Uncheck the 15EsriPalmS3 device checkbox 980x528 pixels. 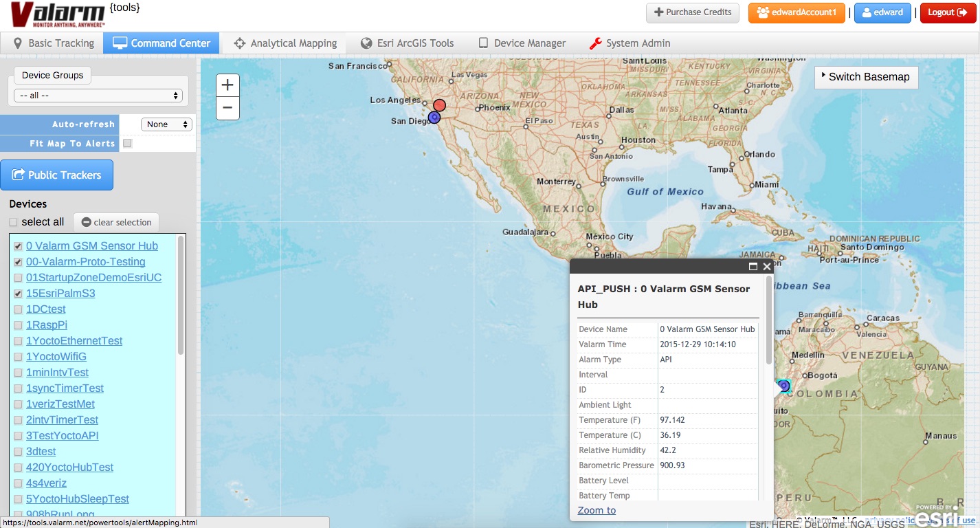click(x=19, y=294)
